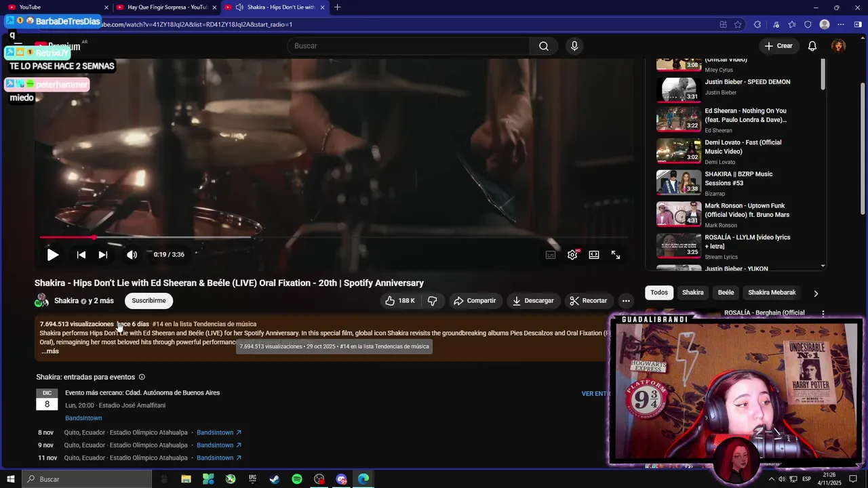The image size is (868, 488).
Task: Show hidden system tray icons
Action: pos(771,479)
